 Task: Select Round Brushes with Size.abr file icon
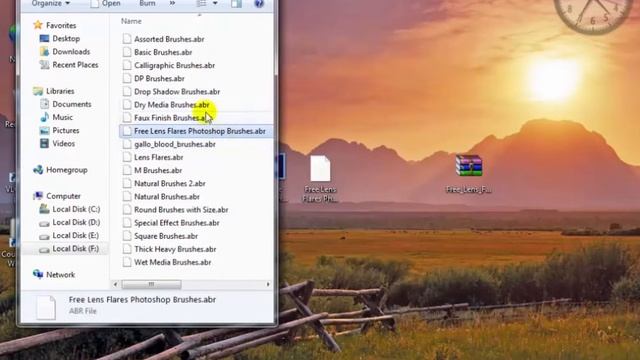[x=127, y=209]
